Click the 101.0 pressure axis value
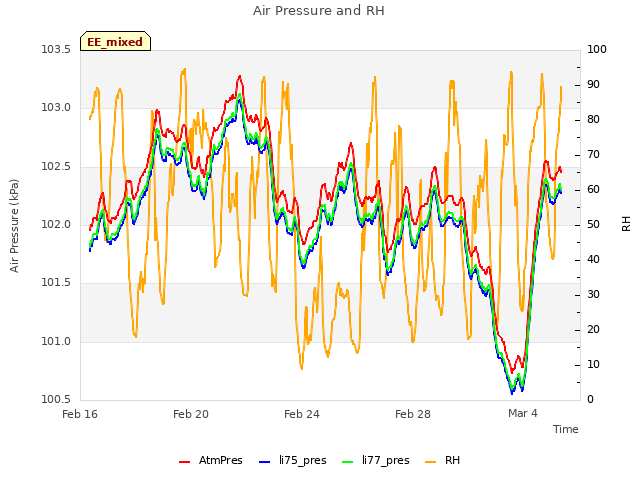 point(56,341)
